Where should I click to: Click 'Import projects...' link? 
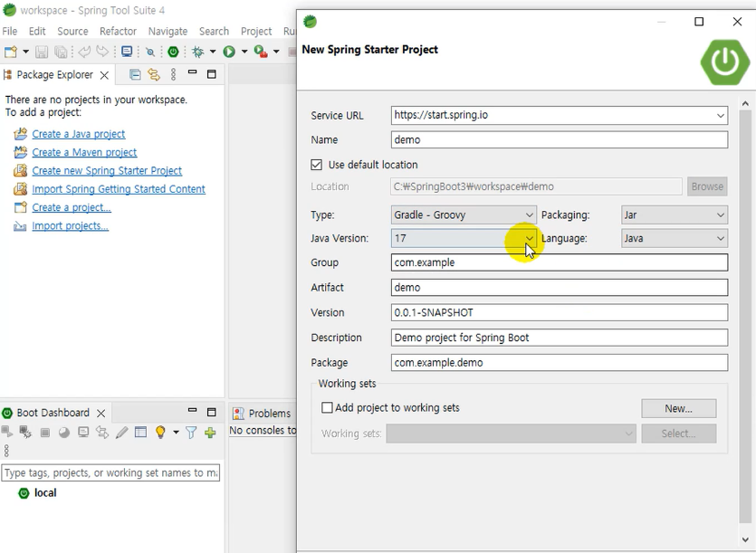71,225
